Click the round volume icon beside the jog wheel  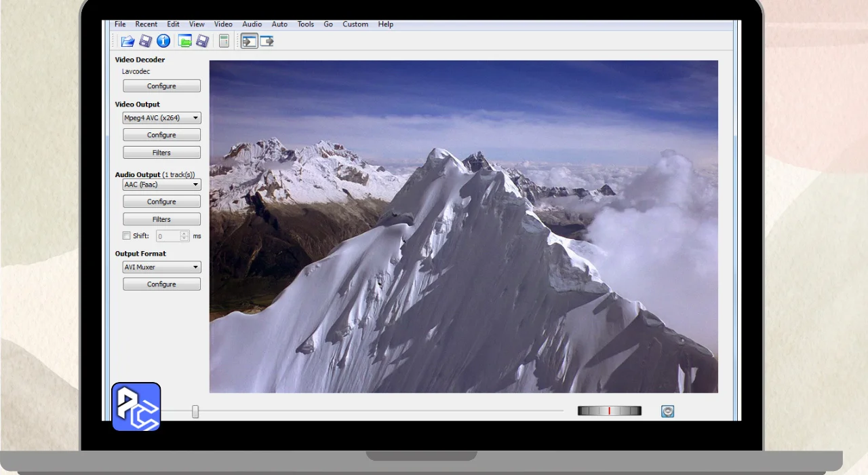(x=667, y=411)
